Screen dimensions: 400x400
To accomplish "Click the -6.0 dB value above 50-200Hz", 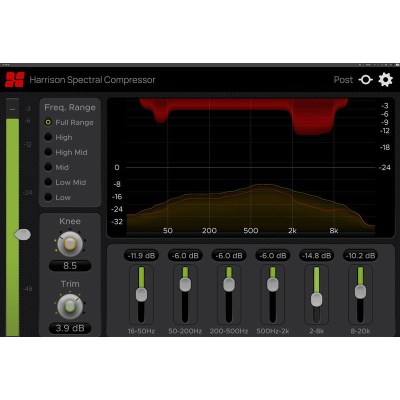I will (185, 256).
